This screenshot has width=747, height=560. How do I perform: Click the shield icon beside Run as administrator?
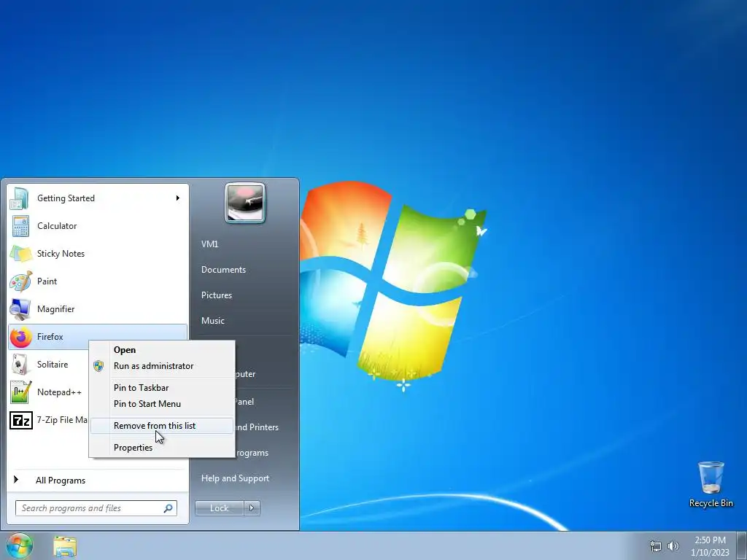(98, 366)
